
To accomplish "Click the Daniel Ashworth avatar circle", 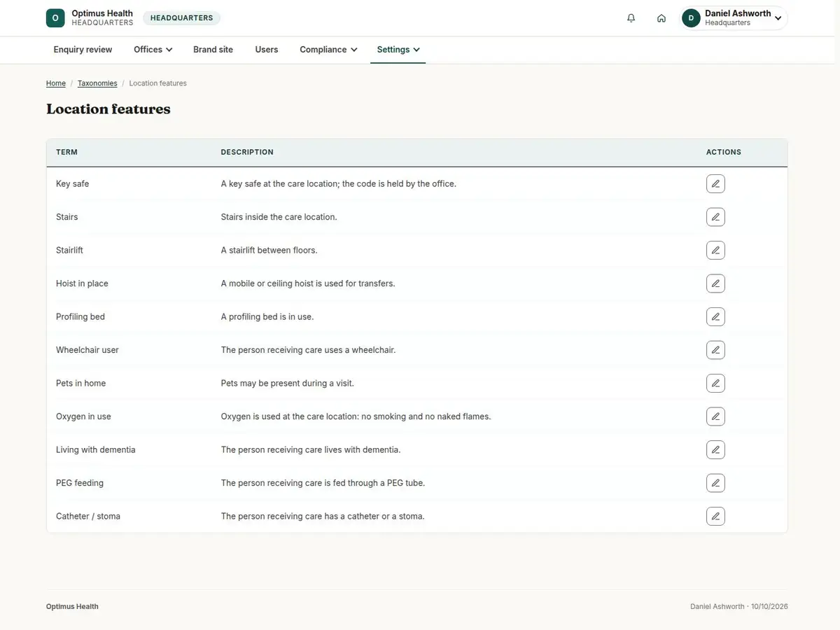I will click(x=692, y=18).
